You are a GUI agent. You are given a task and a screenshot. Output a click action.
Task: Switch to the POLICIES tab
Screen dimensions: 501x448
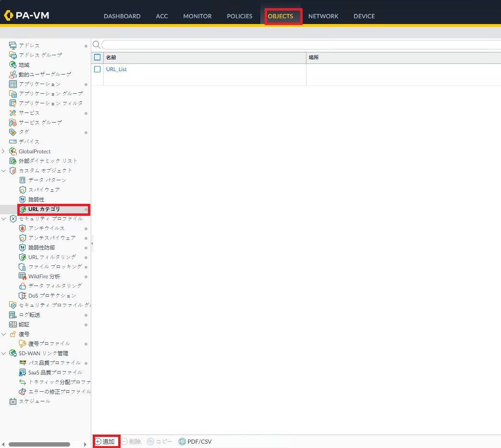tap(239, 16)
